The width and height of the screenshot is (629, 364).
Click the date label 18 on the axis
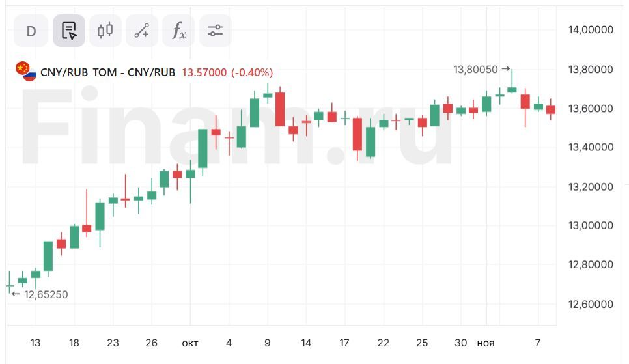(74, 343)
